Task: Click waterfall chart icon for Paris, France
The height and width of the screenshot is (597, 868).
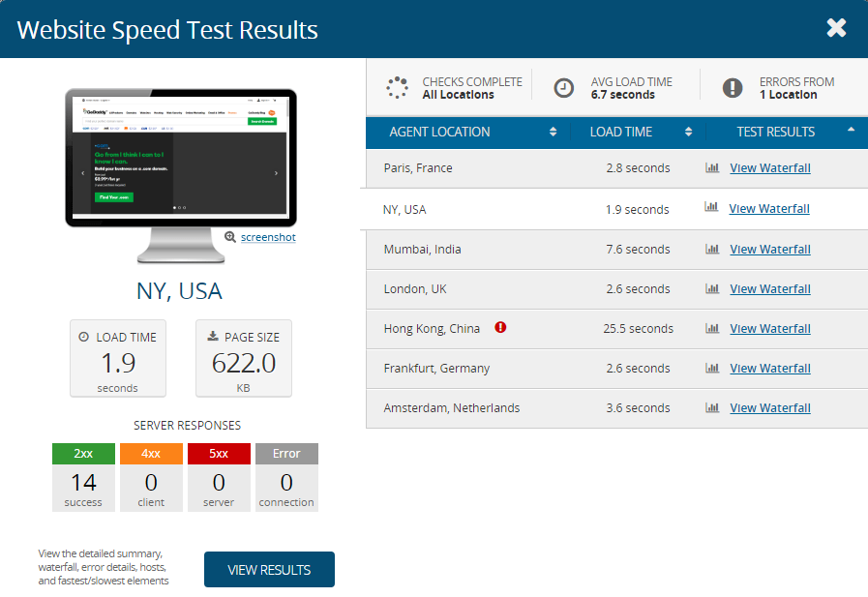Action: pyautogui.click(x=712, y=167)
